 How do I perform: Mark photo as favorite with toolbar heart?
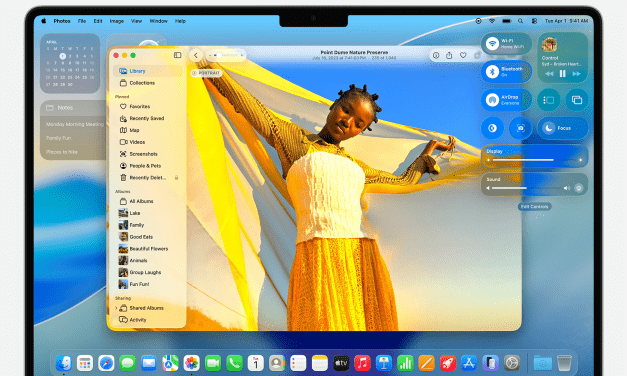click(463, 55)
